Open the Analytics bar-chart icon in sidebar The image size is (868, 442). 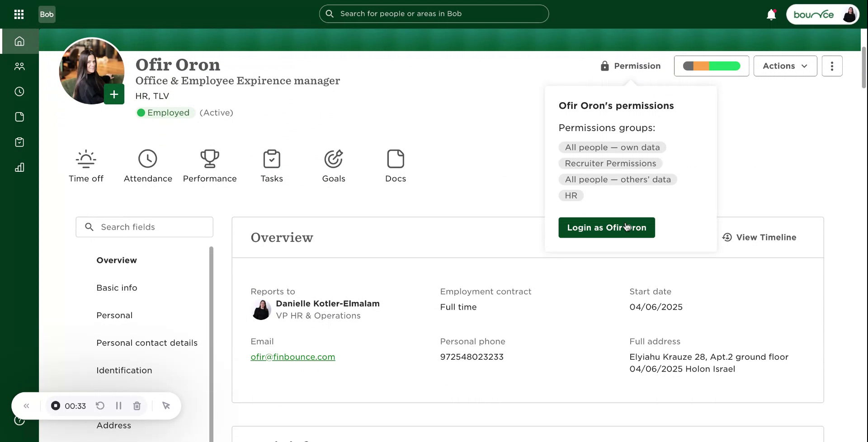tap(19, 167)
